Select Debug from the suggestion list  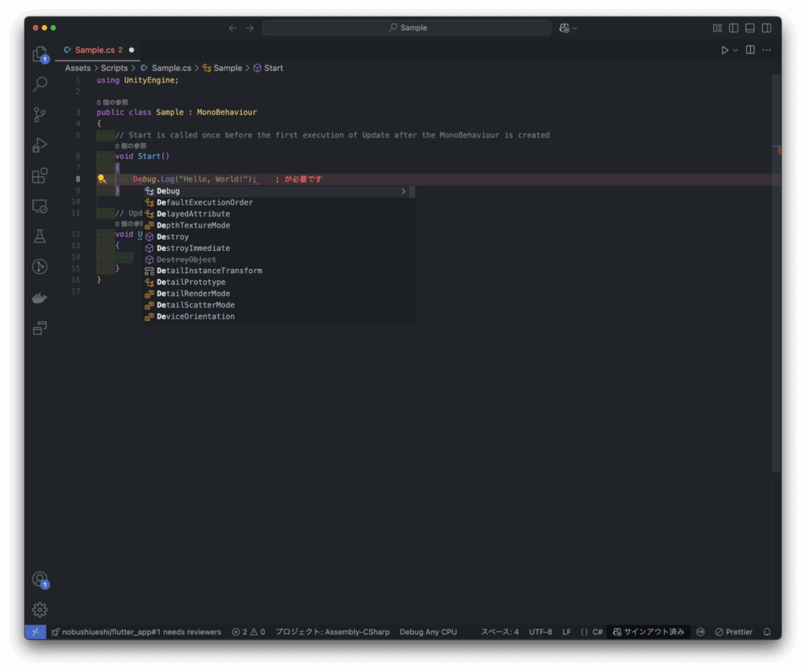pos(279,191)
